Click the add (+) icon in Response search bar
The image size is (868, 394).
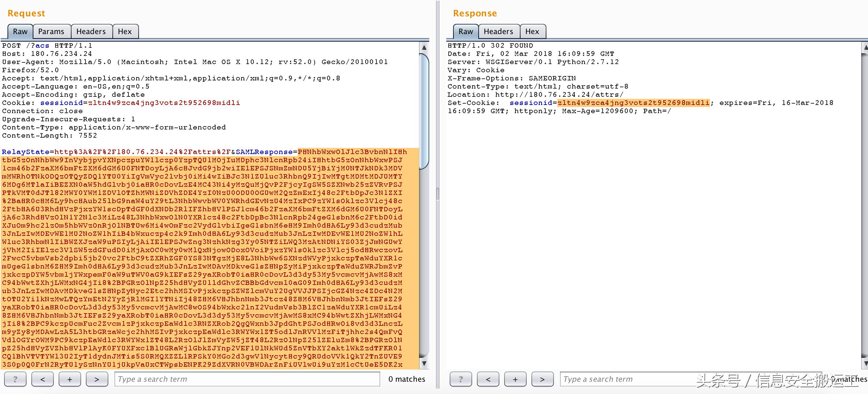pos(515,379)
